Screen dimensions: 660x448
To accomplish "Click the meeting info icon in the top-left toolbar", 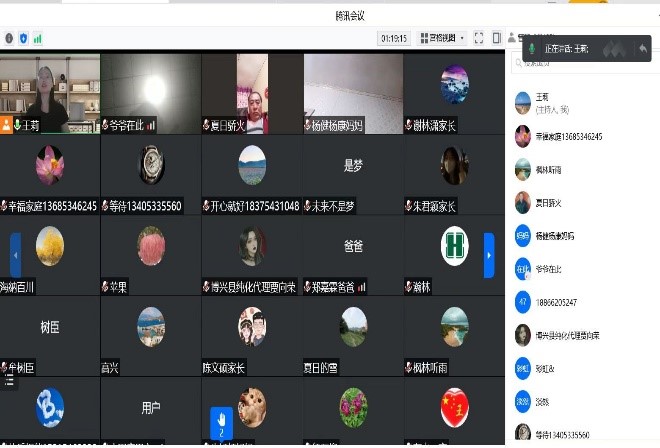I will (9, 38).
